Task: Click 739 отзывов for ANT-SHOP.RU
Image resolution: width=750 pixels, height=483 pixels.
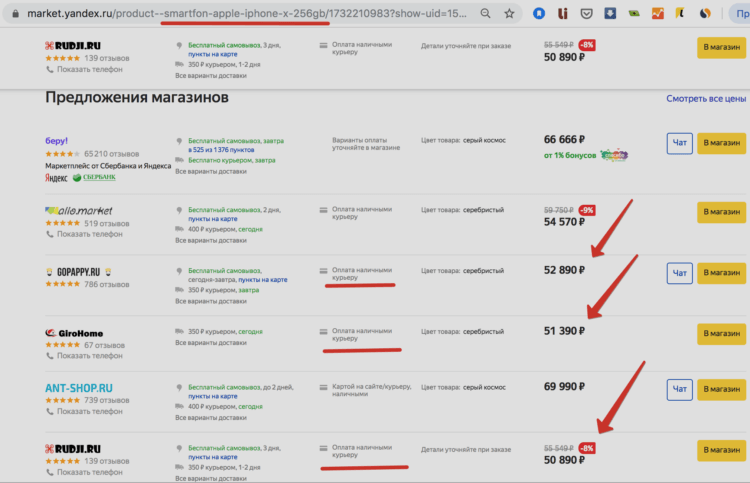Action: pos(107,400)
